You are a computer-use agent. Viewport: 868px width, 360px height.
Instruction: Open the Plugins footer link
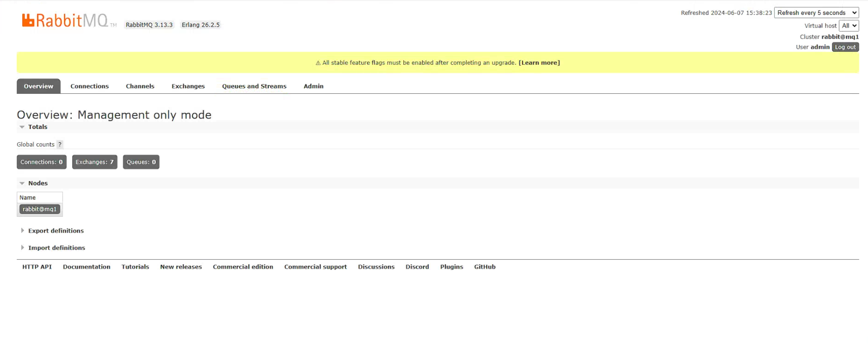451,267
